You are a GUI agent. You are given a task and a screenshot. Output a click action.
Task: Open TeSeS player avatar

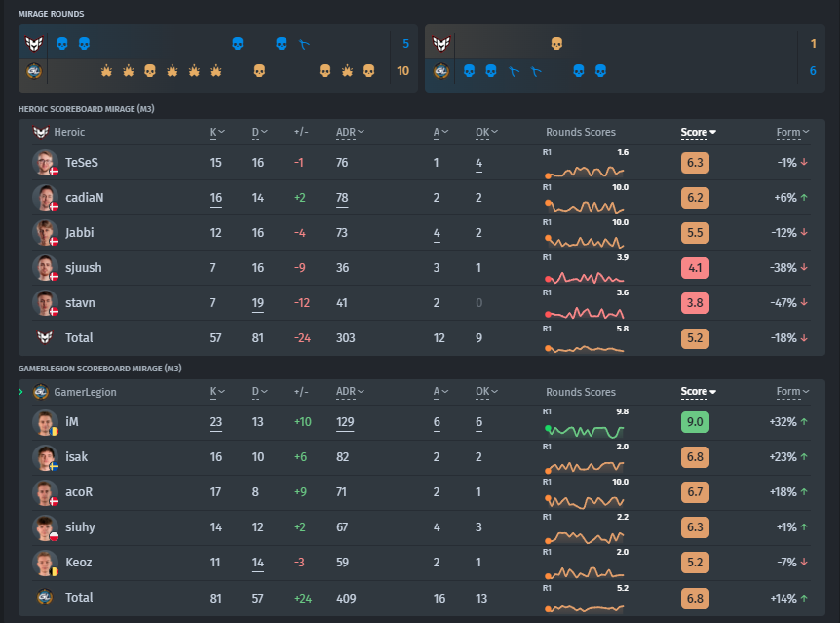click(45, 163)
